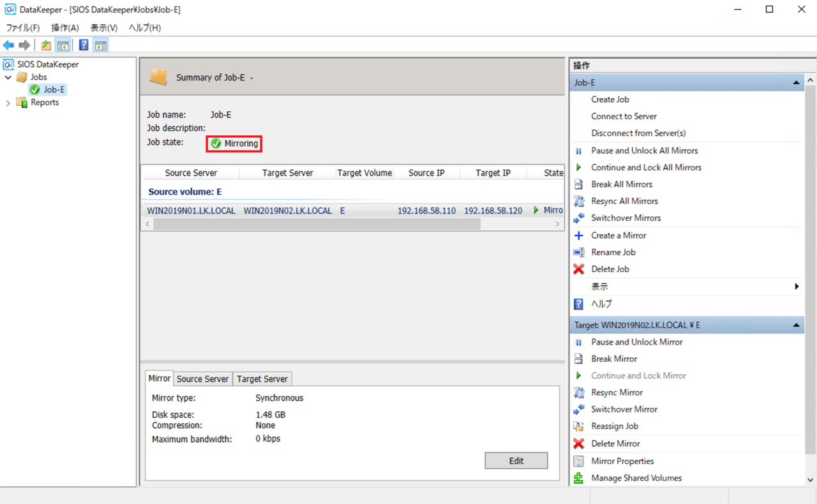Click the Target IP column header
817x504 pixels.
[493, 173]
